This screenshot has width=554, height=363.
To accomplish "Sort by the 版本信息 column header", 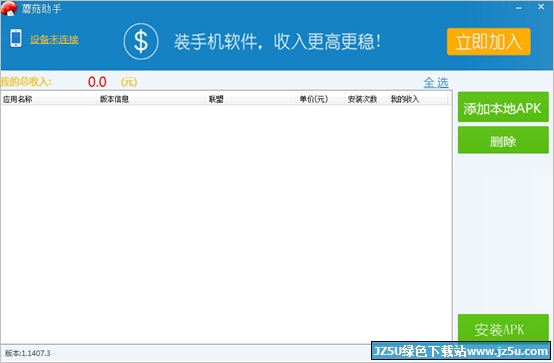I will point(151,99).
